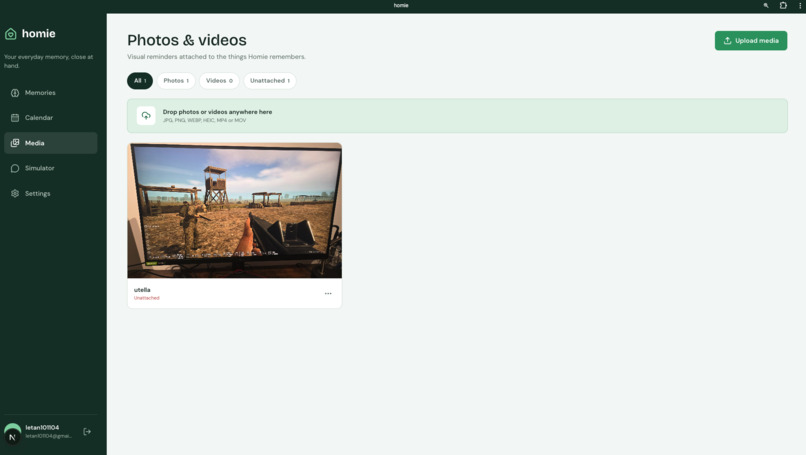The height and width of the screenshot is (455, 806).
Task: Click the cloud upload icon in drop zone
Action: click(x=146, y=116)
